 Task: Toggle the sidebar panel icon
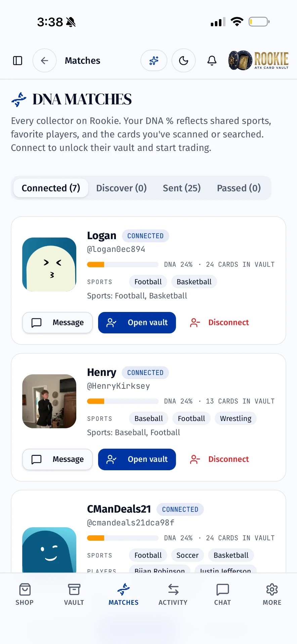(x=17, y=61)
